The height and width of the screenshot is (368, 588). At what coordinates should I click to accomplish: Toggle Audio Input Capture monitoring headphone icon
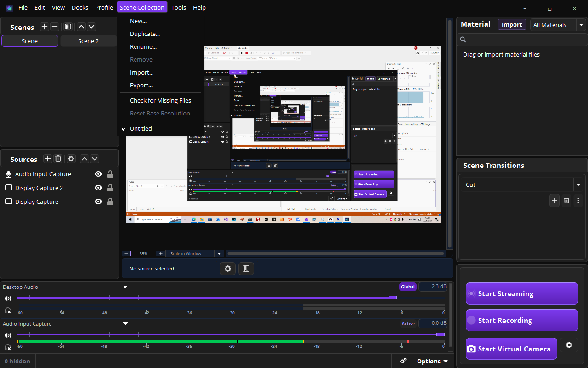[x=8, y=347]
